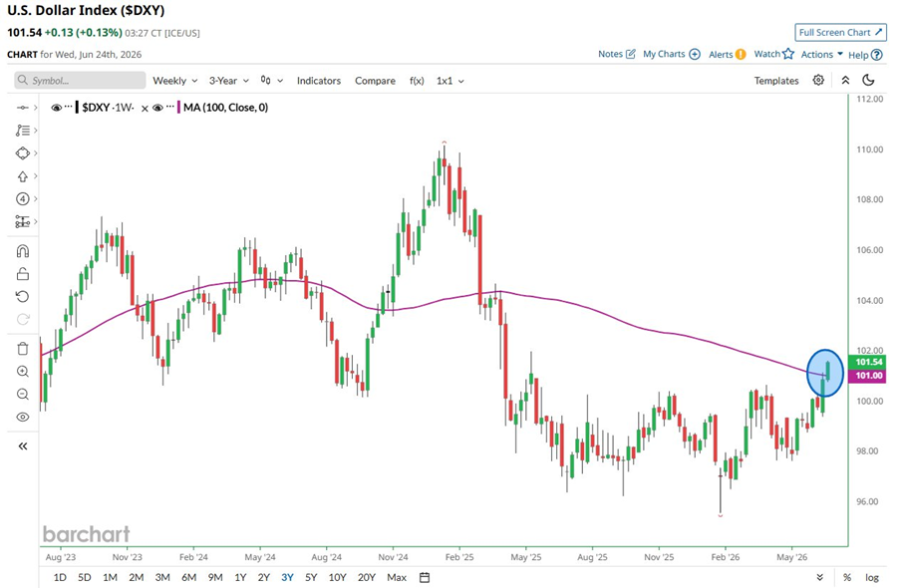Open the 1x1 grid layout dropdown
899x588 pixels.
[x=450, y=81]
